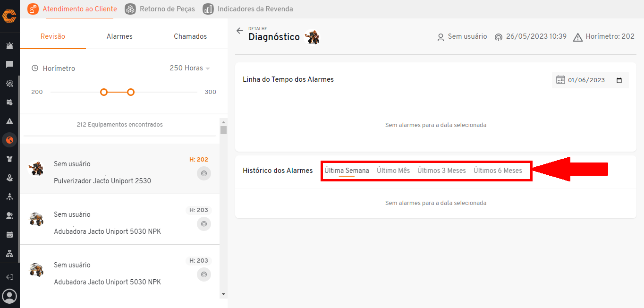The height and width of the screenshot is (308, 644).
Task: Click the '26/05/2023 10:39' timestamp
Action: click(x=536, y=36)
